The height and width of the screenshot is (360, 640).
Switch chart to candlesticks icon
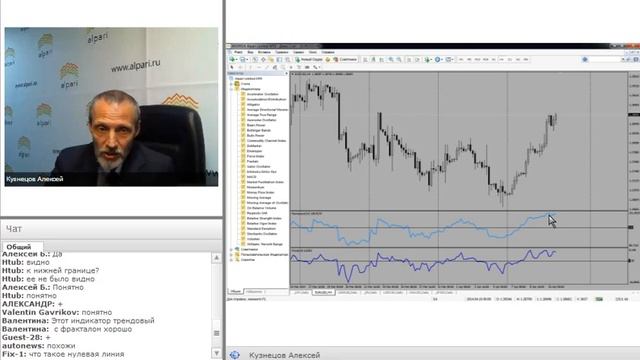point(373,60)
